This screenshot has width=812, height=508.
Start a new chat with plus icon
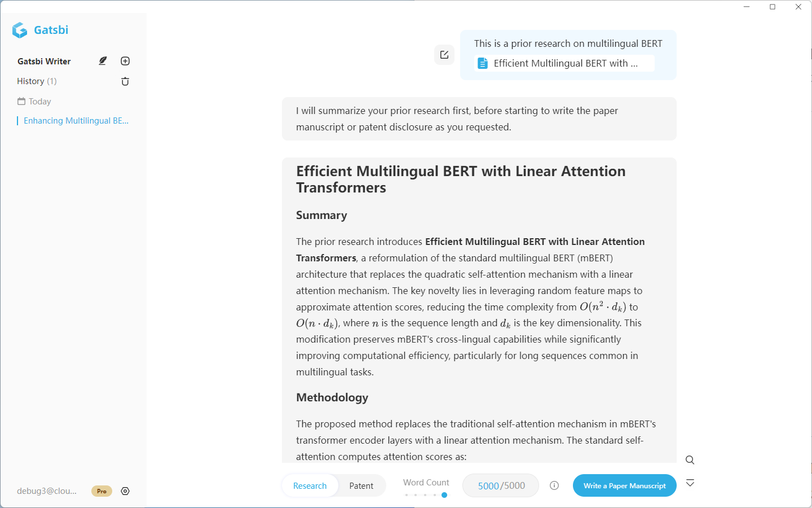click(x=125, y=61)
